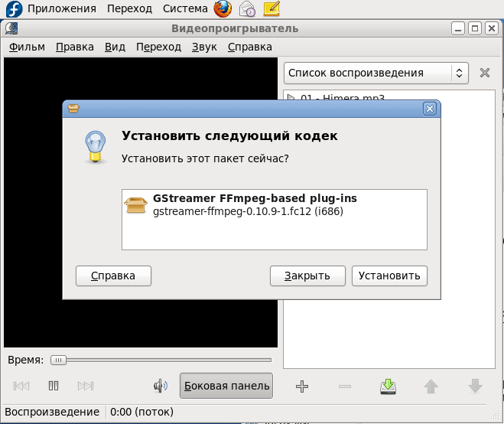Skip to previous track
This screenshot has height=424, width=504.
[21, 386]
